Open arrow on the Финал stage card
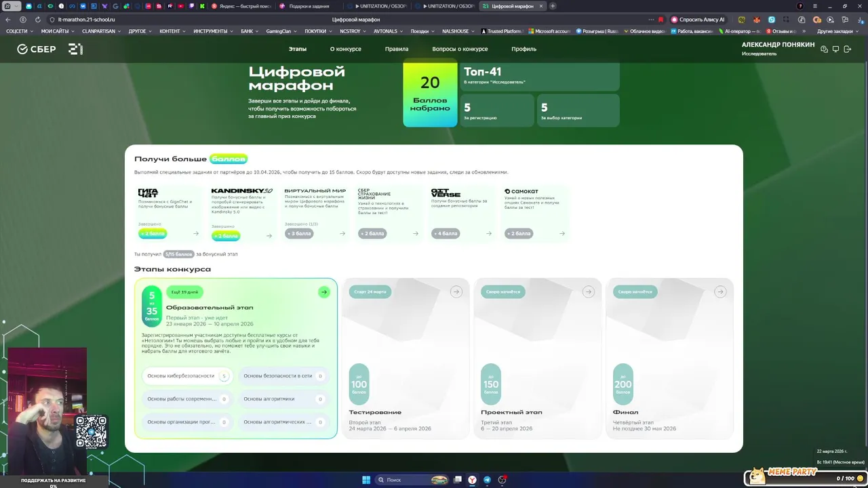The width and height of the screenshot is (868, 488). 720,291
